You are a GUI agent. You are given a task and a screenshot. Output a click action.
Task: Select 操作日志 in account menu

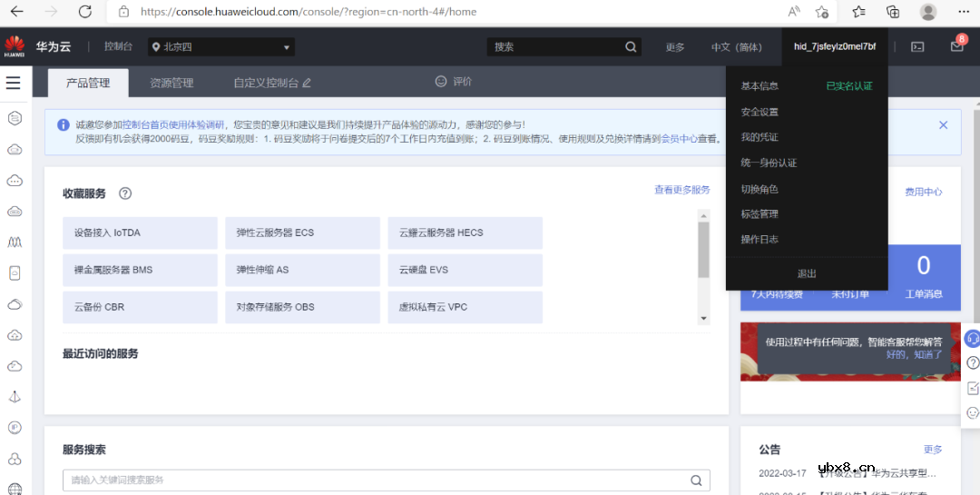[759, 239]
